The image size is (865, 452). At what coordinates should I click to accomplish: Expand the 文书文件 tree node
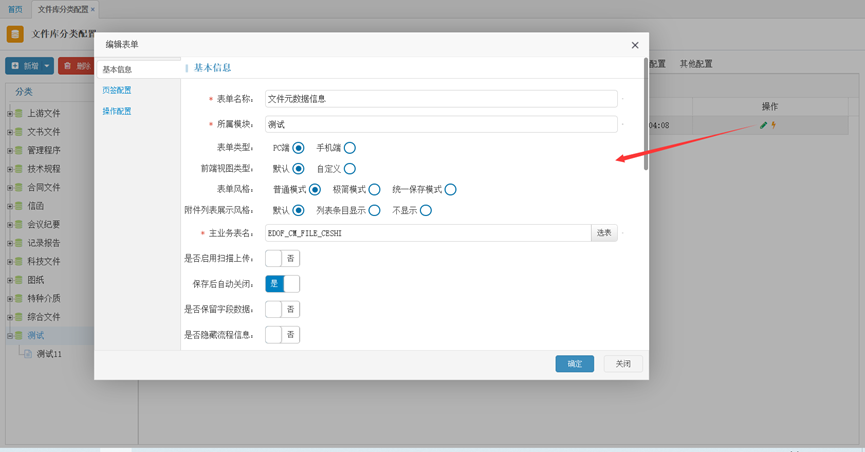click(x=9, y=132)
